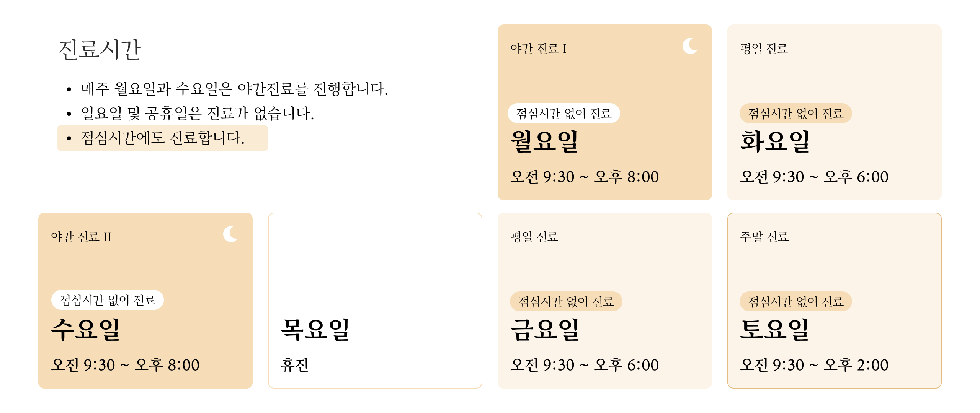The width and height of the screenshot is (980, 413).
Task: Click Saturday hours 오전 9:30 ~ 오후 2:00
Action: pos(814,365)
